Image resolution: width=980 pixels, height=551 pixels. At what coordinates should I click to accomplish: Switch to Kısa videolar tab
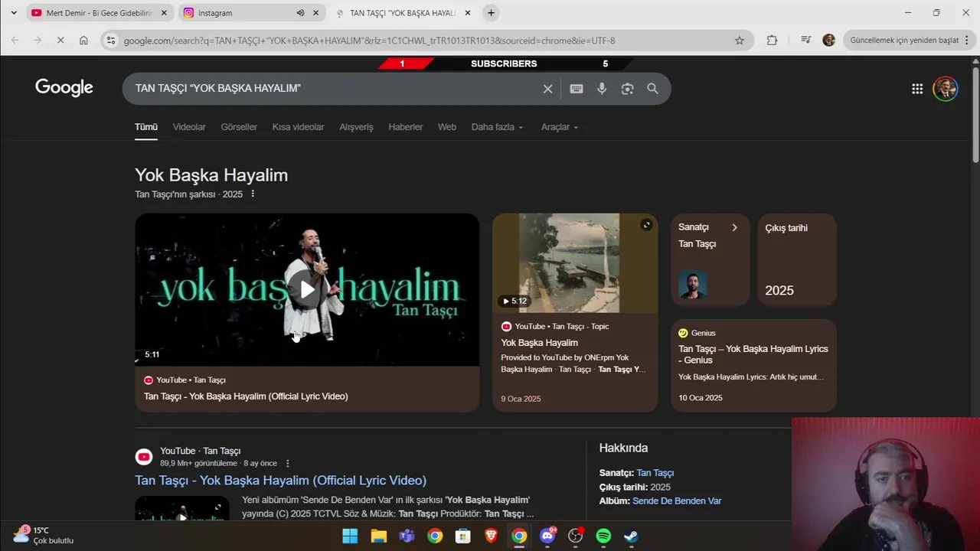tap(298, 127)
